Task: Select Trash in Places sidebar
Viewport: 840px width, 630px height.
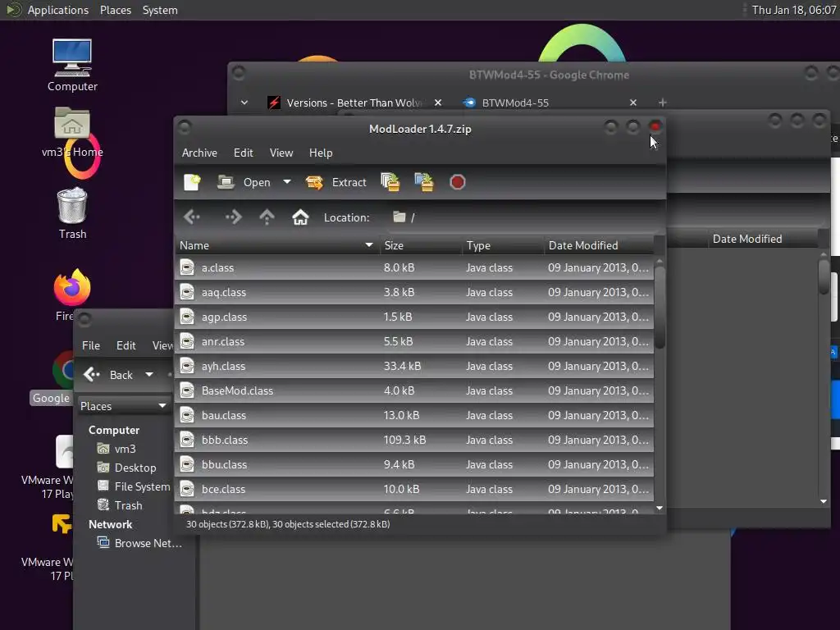Action: 120,505
